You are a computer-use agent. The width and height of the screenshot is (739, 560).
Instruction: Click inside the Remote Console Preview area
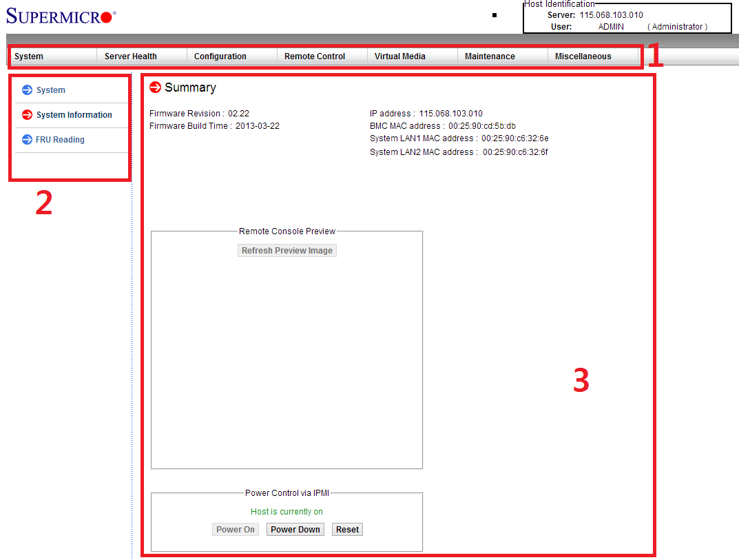[287, 358]
